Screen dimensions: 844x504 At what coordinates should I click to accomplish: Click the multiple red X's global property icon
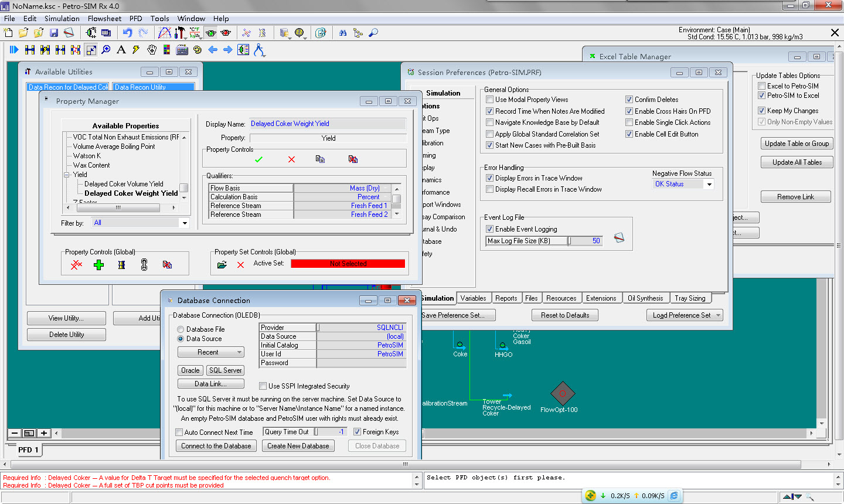pos(76,265)
